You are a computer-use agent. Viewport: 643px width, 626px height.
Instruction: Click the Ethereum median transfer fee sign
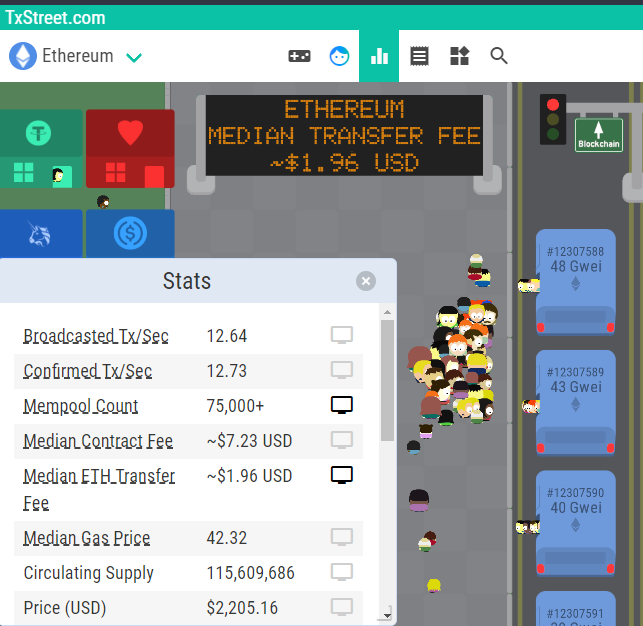click(344, 136)
